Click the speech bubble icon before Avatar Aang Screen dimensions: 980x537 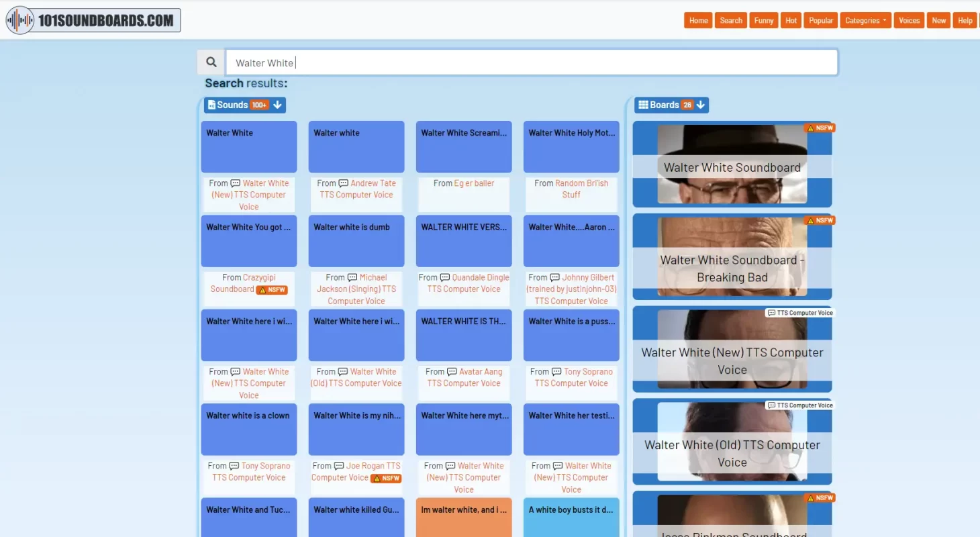(452, 372)
